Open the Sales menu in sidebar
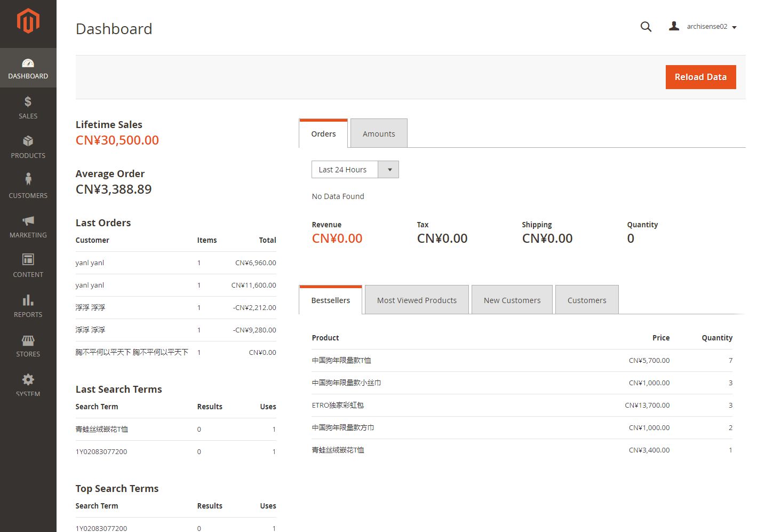Screen dimensions: 765x532 tap(28, 107)
